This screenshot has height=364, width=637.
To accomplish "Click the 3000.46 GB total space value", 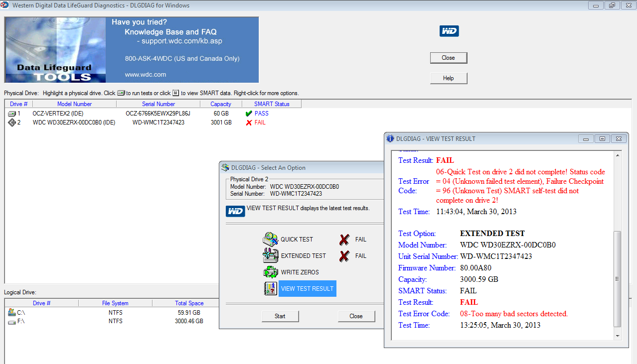I will point(189,322).
